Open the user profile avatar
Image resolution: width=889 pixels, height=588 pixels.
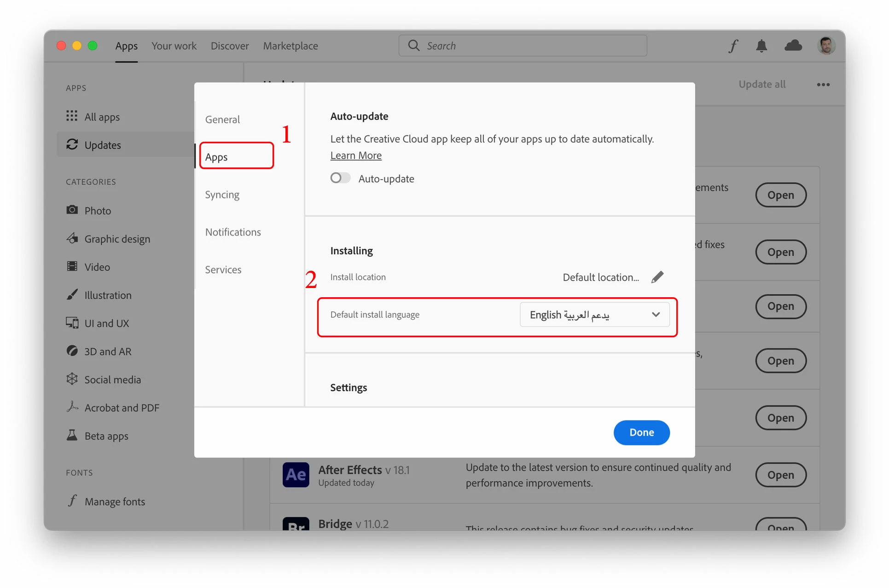point(826,46)
